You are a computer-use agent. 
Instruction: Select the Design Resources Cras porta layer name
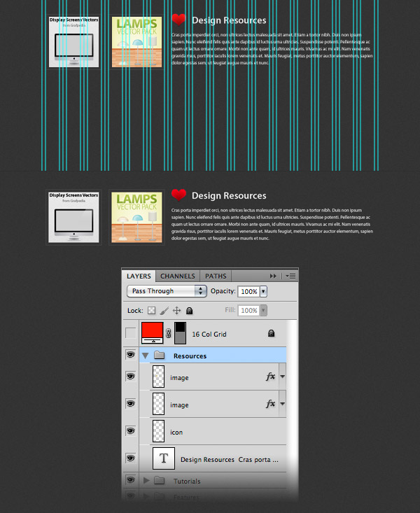click(230, 460)
